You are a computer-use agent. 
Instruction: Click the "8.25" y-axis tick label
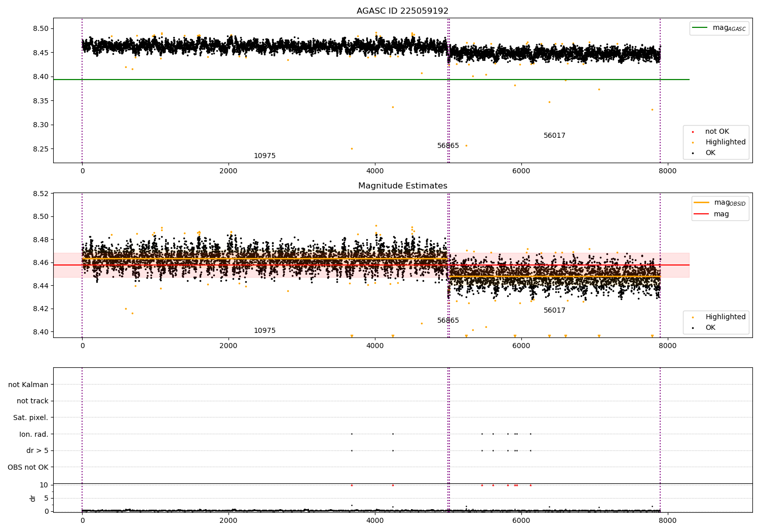coord(41,149)
